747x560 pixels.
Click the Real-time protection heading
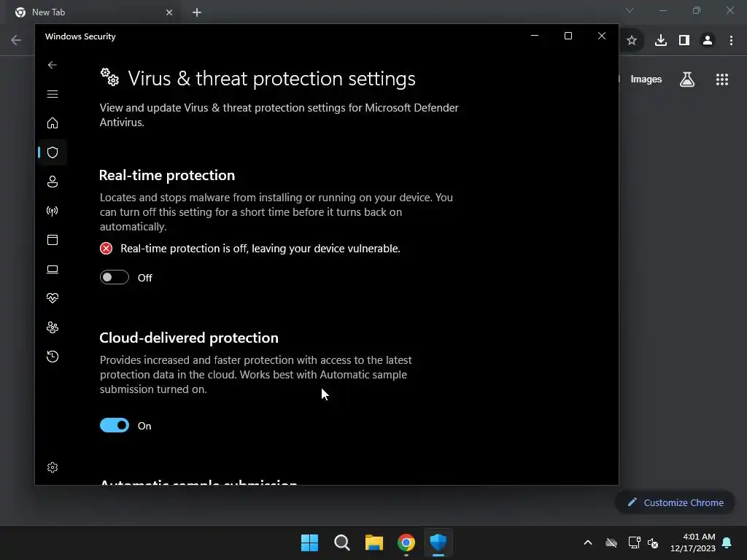click(167, 175)
